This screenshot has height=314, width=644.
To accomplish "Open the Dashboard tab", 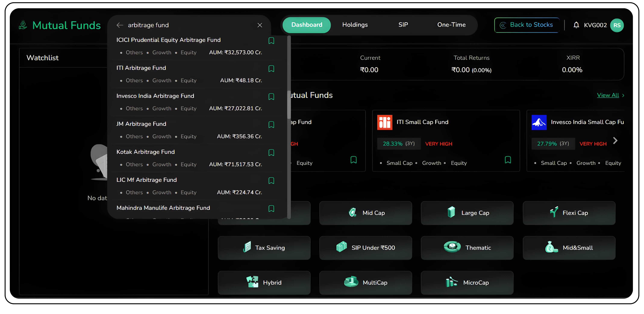I will (307, 25).
